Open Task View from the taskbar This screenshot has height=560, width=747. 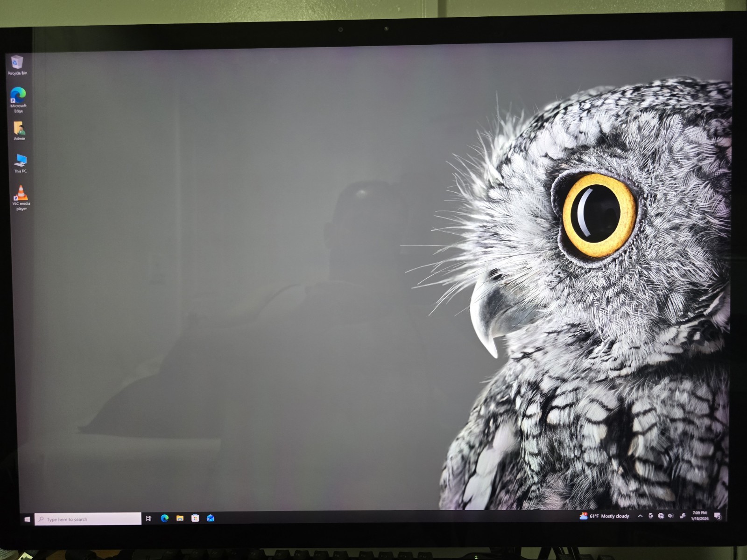[x=148, y=518]
